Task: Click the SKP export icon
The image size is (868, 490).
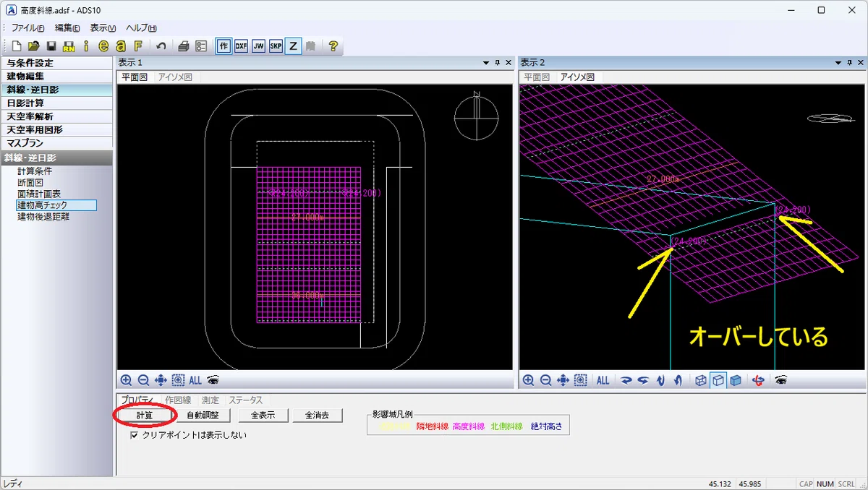Action: [276, 46]
